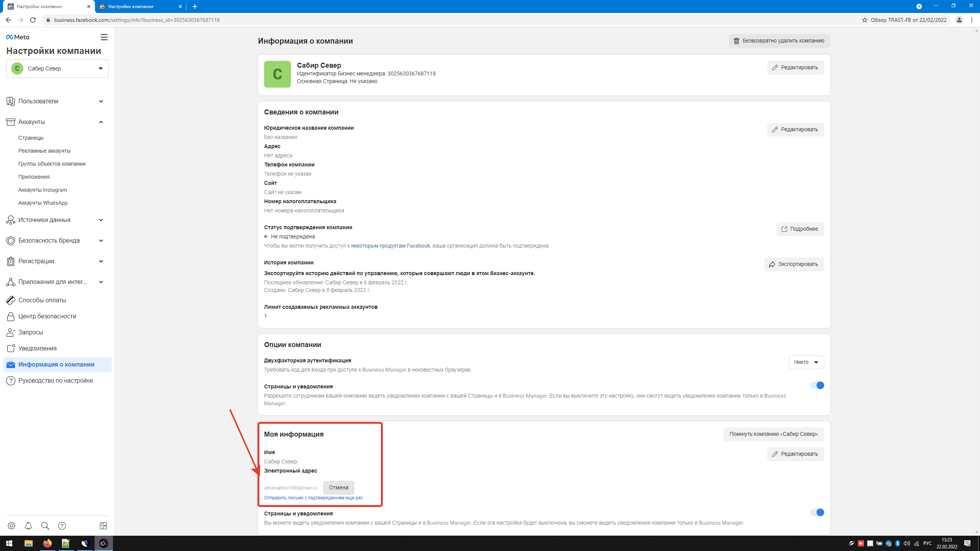Open Аккаунты Instagram
Viewport: 980px width, 551px height.
click(42, 190)
